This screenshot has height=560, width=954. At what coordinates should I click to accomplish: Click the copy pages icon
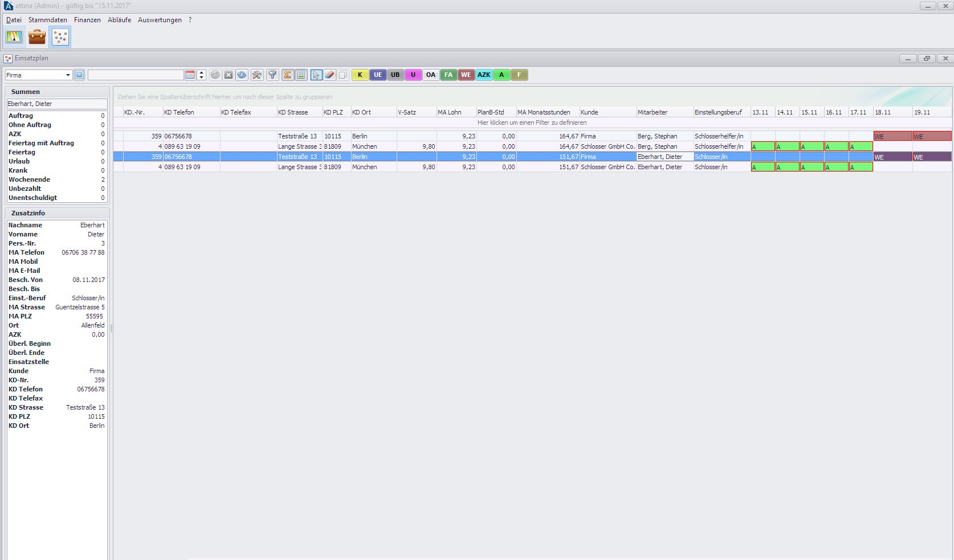pyautogui.click(x=343, y=75)
